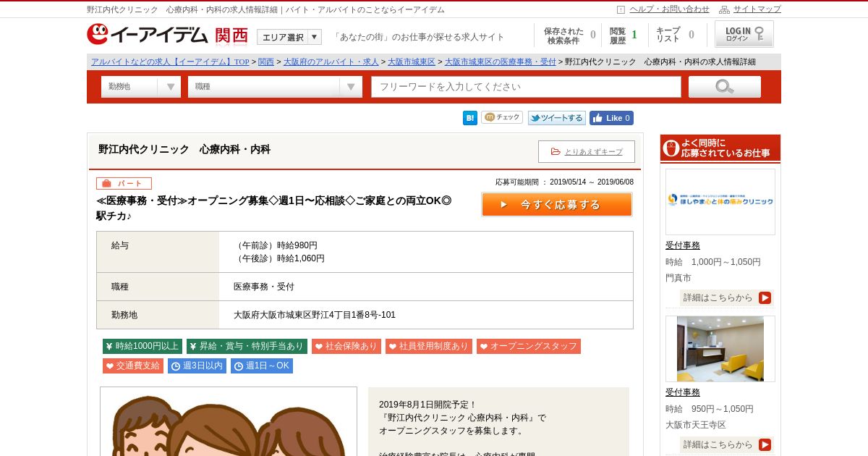This screenshot has width=868, height=456.
Task: Click the e-aidem Kansai logo
Action: (167, 35)
